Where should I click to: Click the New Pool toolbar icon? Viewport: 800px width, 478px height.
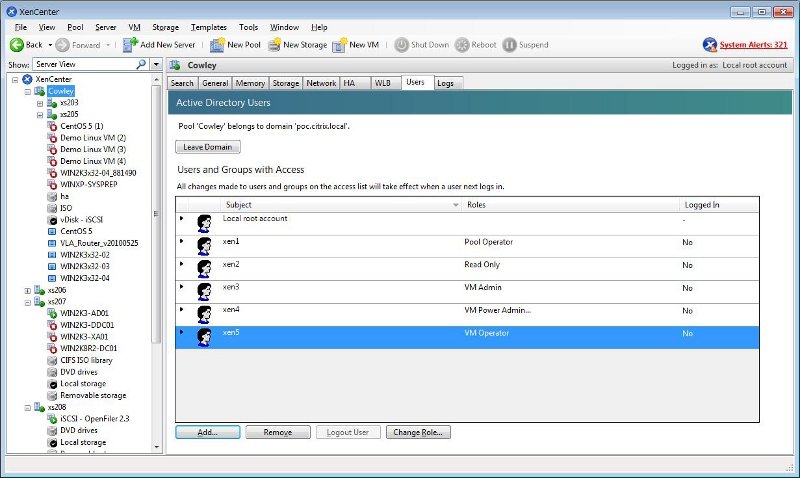[x=217, y=45]
